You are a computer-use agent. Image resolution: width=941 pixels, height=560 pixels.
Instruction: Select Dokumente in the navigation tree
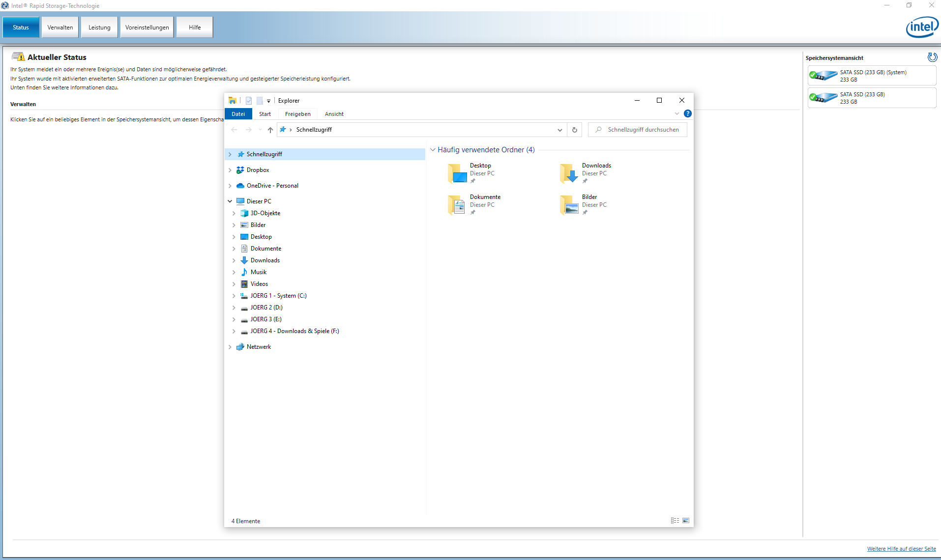click(x=266, y=249)
